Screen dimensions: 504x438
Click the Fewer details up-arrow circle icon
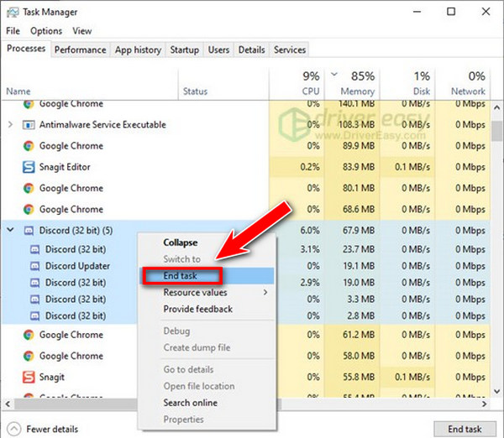(13, 429)
